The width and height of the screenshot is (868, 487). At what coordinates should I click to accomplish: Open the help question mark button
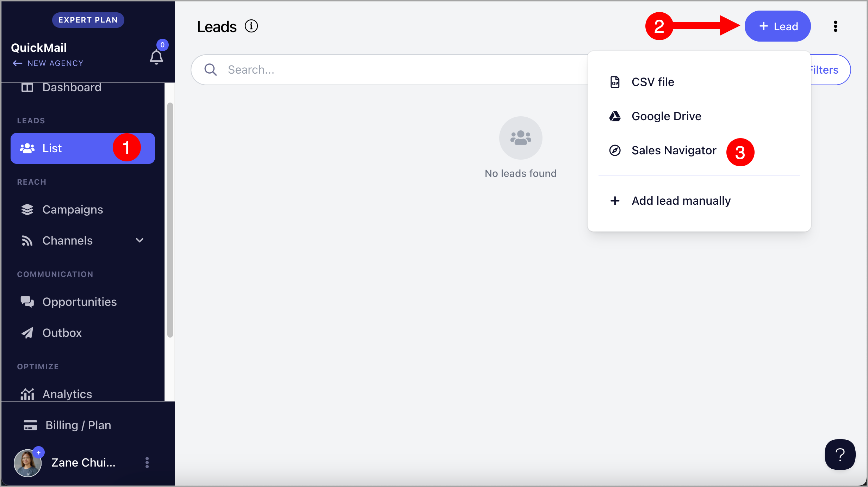pyautogui.click(x=840, y=455)
